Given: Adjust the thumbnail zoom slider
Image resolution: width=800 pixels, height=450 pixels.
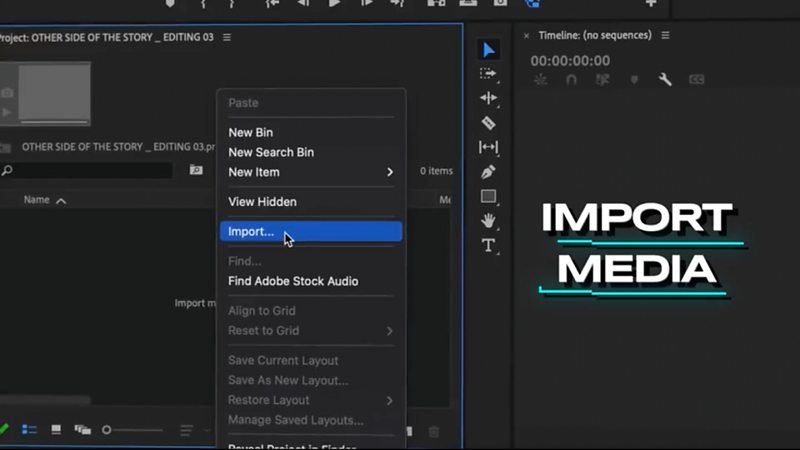Looking at the screenshot, I should 107,430.
